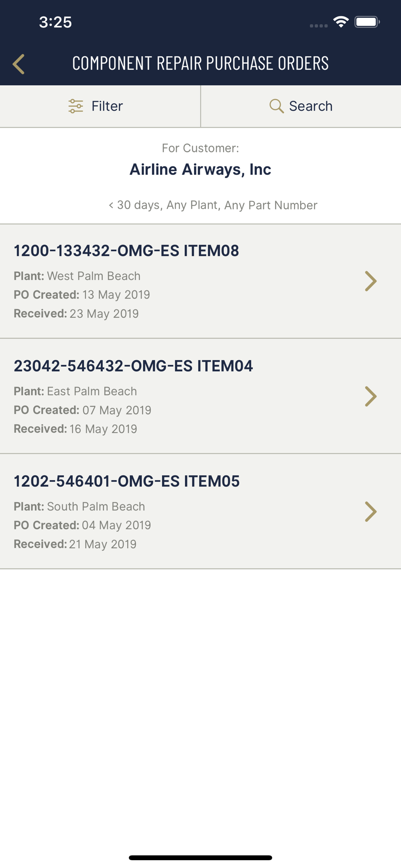401x868 pixels.
Task: Tap the back arrow icon
Action: [x=19, y=64]
